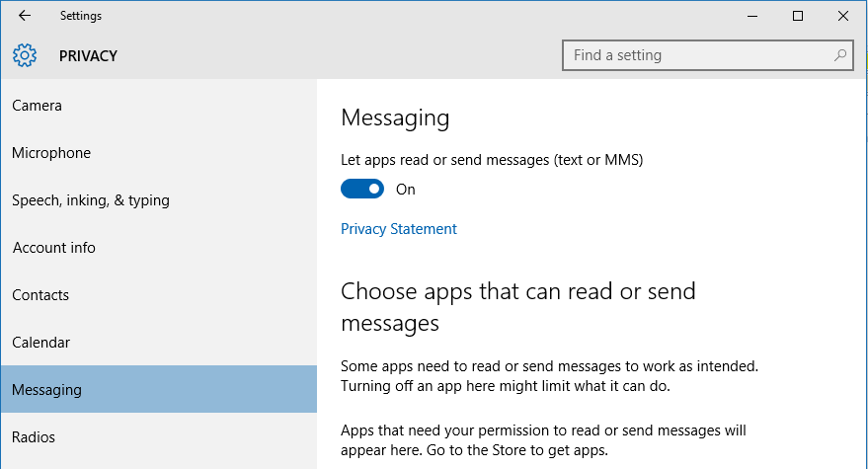Click the PRIVACY header title
The width and height of the screenshot is (868, 469).
[88, 56]
